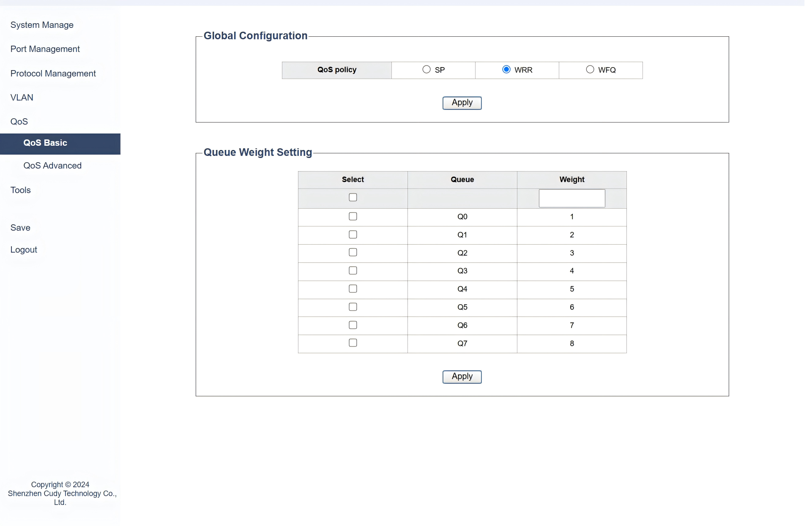This screenshot has height=526, width=812.
Task: Choose the WFQ QoS policy radio
Action: tap(590, 70)
